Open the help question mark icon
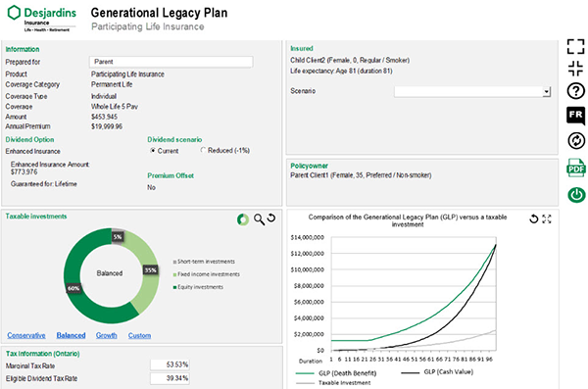Screen dimensions: 588x389 click(575, 91)
